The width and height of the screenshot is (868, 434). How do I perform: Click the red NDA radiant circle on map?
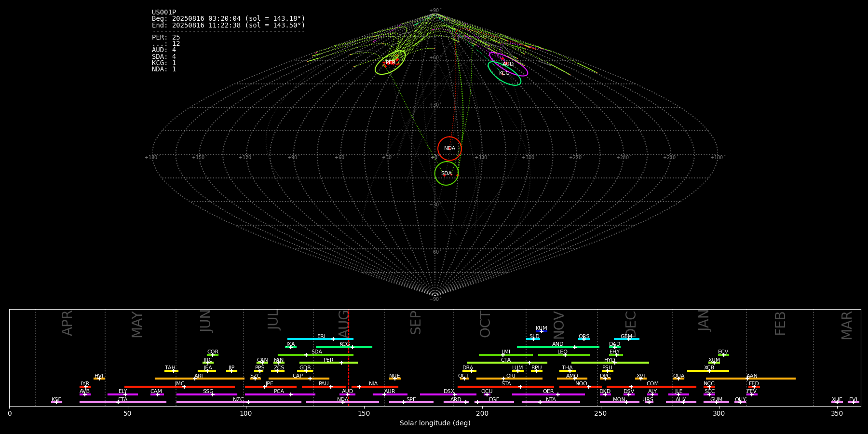pos(449,149)
